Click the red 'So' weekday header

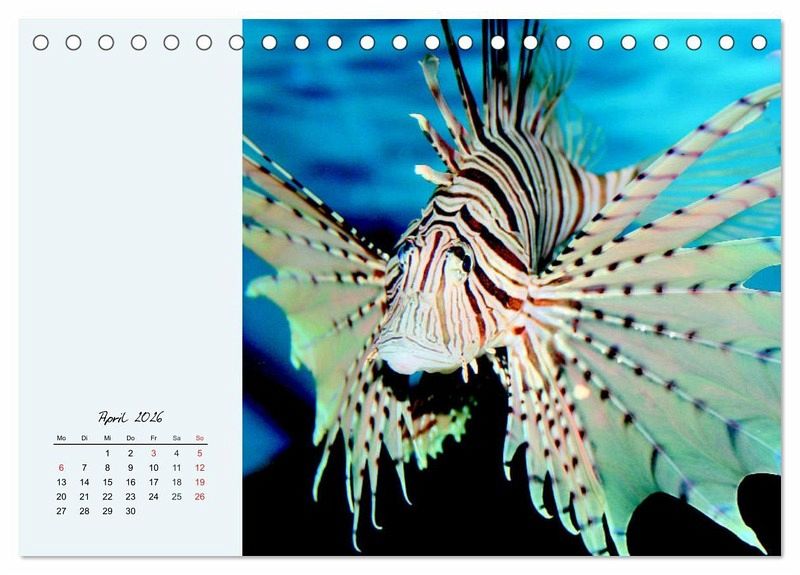pyautogui.click(x=199, y=438)
